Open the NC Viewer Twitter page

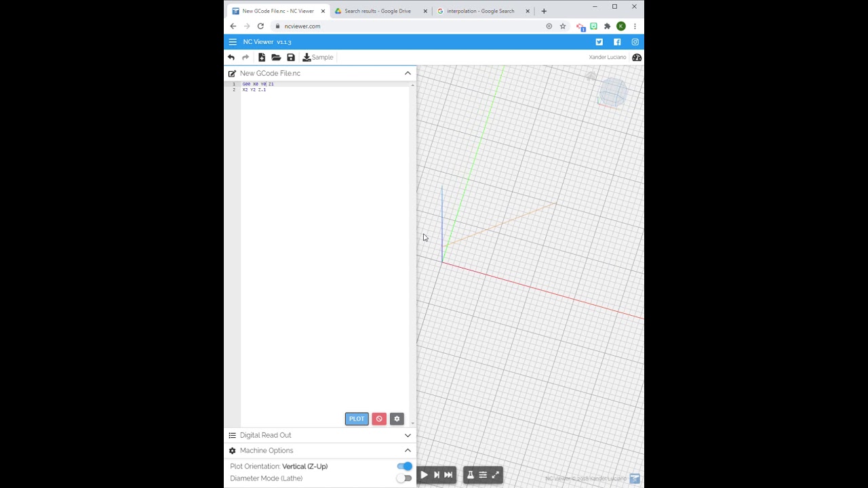(599, 42)
